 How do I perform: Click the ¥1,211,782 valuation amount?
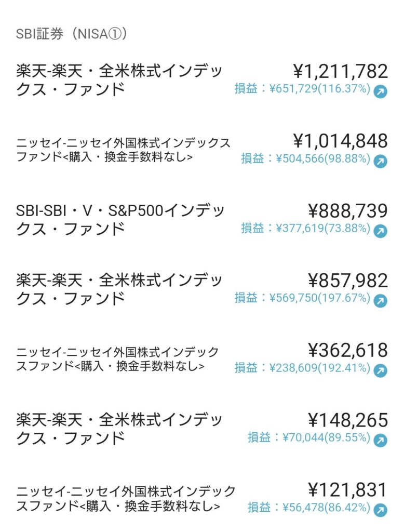click(340, 72)
